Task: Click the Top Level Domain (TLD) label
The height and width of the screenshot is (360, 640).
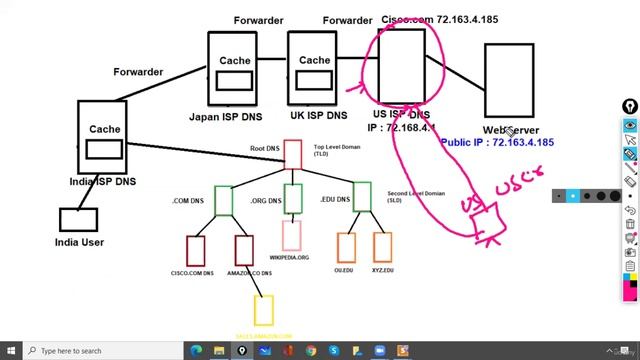Action: coord(337,150)
